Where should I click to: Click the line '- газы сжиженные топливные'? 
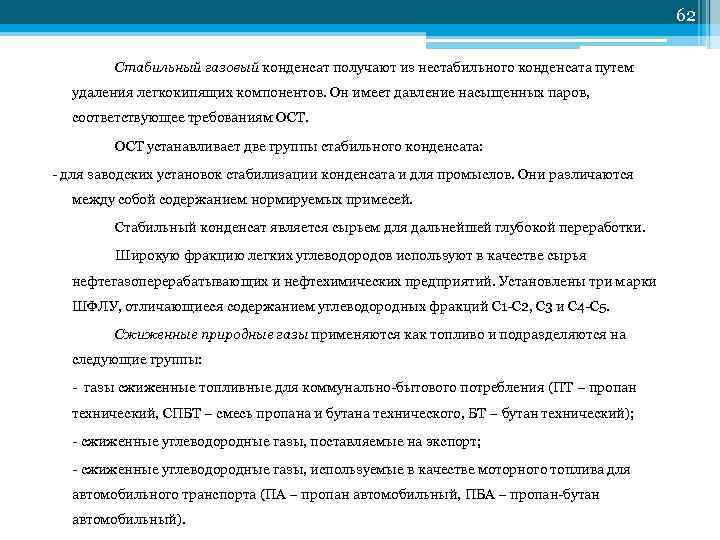click(354, 388)
